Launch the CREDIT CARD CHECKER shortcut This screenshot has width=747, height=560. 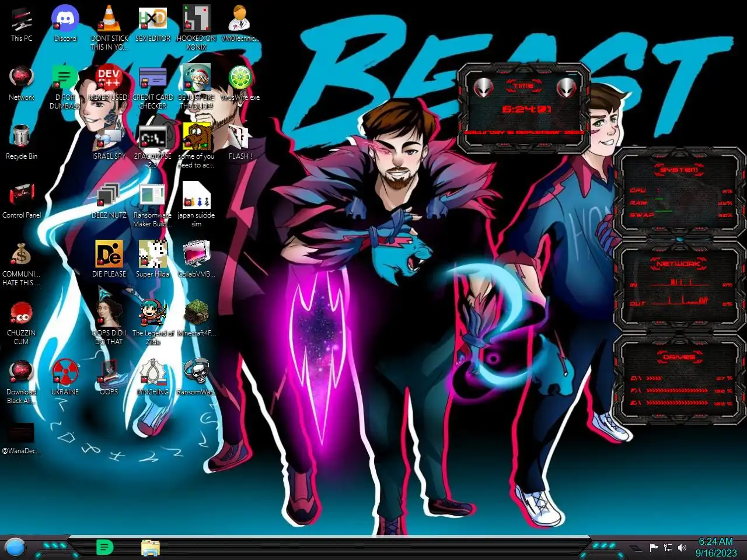[x=153, y=87]
